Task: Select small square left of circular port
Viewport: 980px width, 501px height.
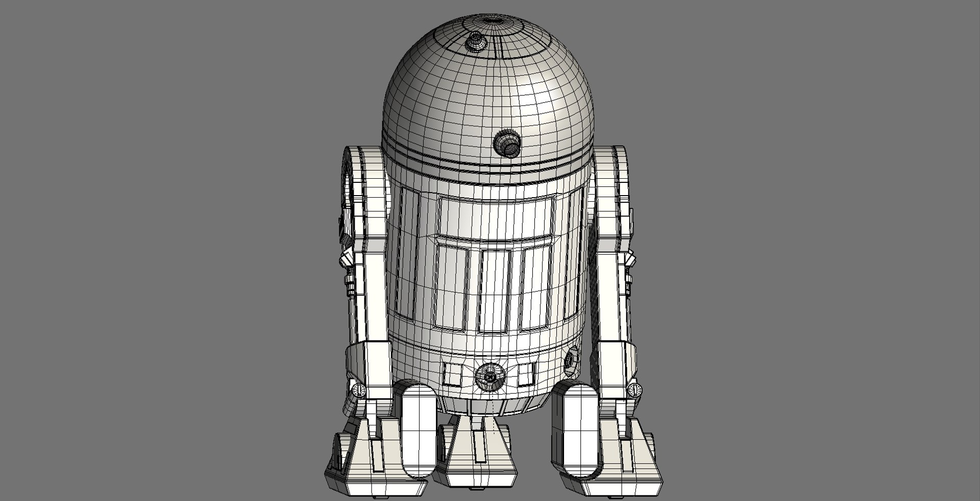Action: 452,374
